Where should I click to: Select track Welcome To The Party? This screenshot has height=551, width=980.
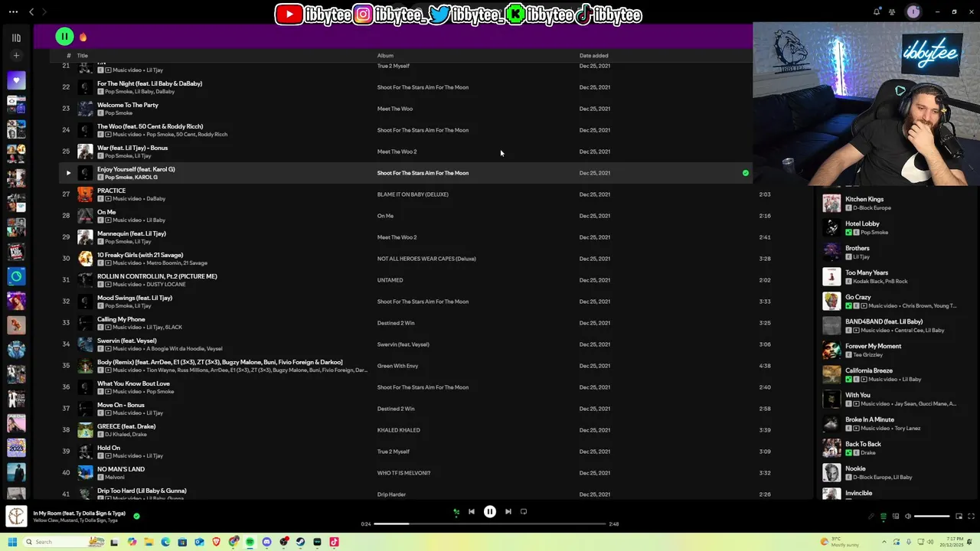point(128,105)
